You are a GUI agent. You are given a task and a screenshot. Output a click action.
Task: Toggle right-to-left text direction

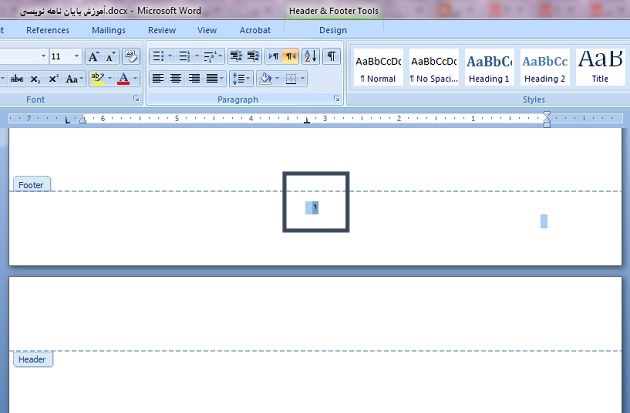(290, 57)
